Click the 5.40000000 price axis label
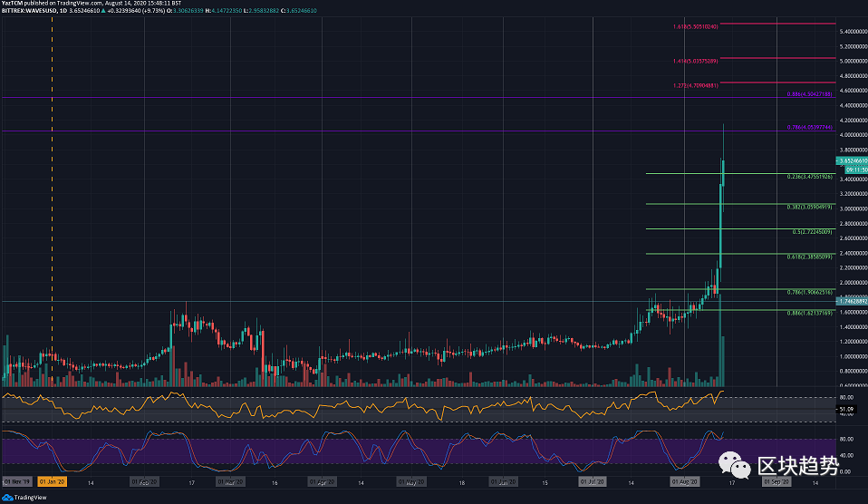The image size is (868, 504). tap(854, 32)
